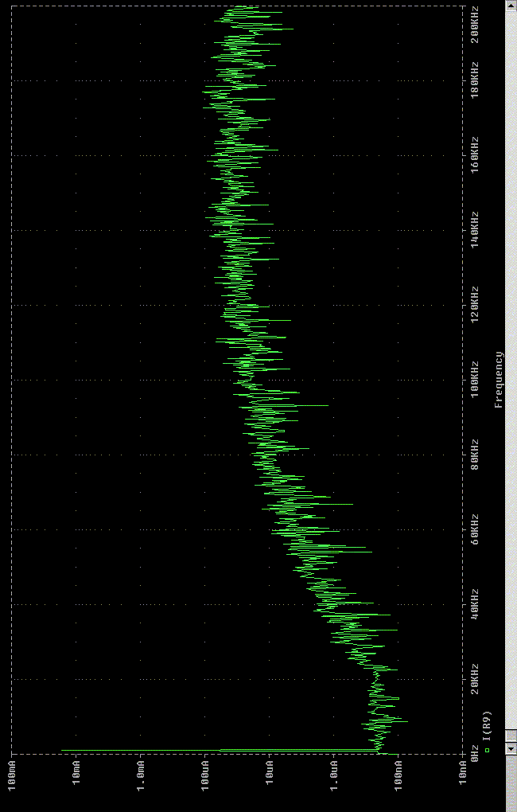Click the 0Hz frequency axis label

475,753
